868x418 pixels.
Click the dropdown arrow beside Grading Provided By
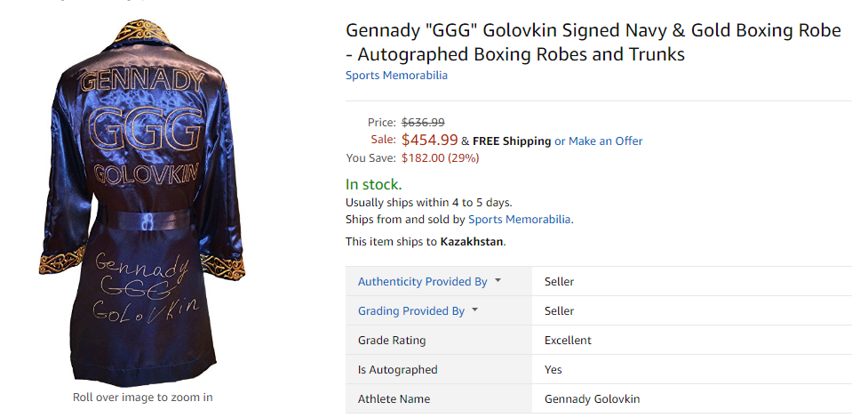coord(475,309)
